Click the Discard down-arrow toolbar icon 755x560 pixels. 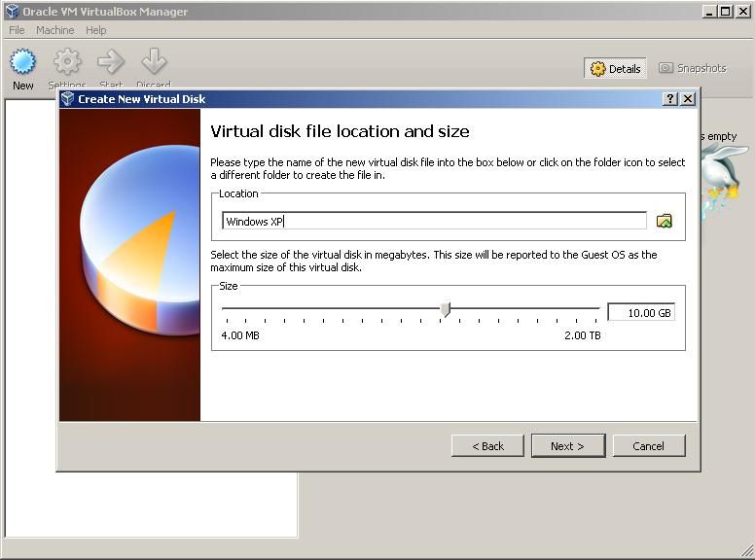(154, 61)
